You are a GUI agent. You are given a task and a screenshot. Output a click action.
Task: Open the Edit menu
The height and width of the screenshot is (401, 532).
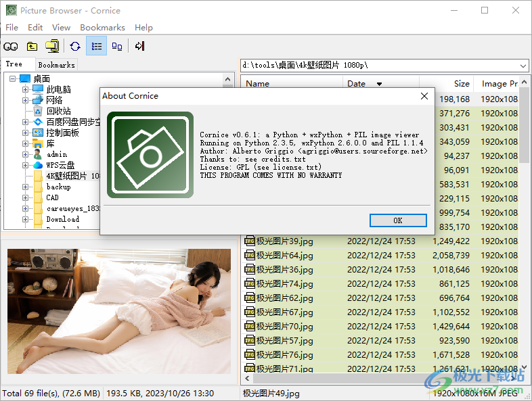click(x=35, y=28)
